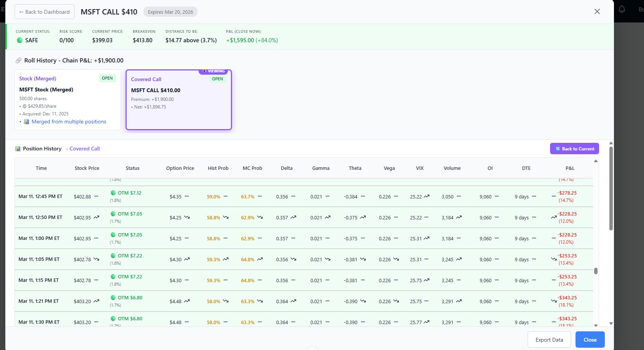Click the chain link icon beside Roll History
The height and width of the screenshot is (350, 644).
(18, 61)
